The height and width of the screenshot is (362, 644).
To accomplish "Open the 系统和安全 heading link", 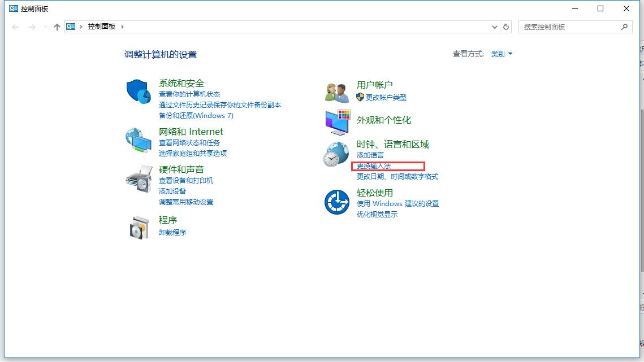I will (181, 84).
